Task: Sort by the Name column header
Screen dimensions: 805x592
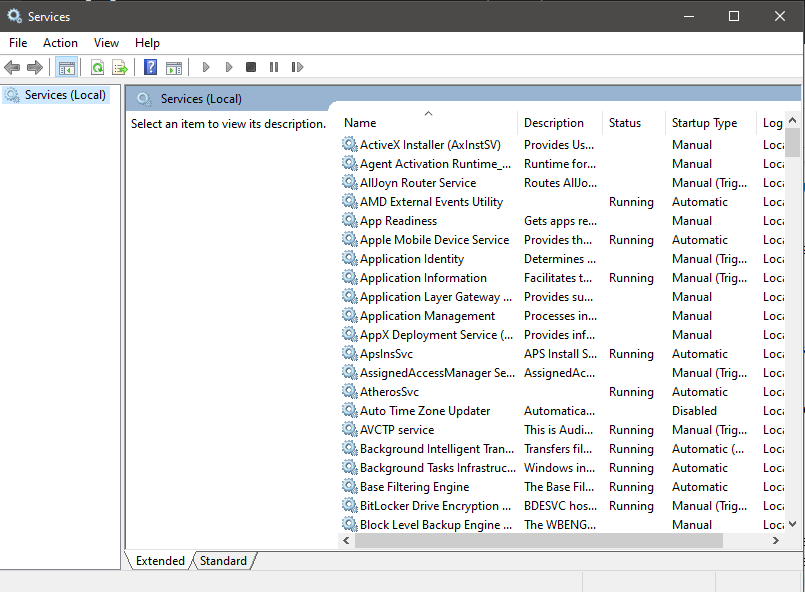Action: 429,123
